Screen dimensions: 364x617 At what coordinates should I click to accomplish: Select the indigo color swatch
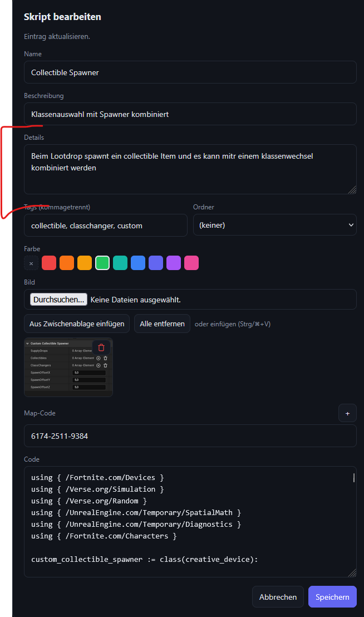pos(156,263)
